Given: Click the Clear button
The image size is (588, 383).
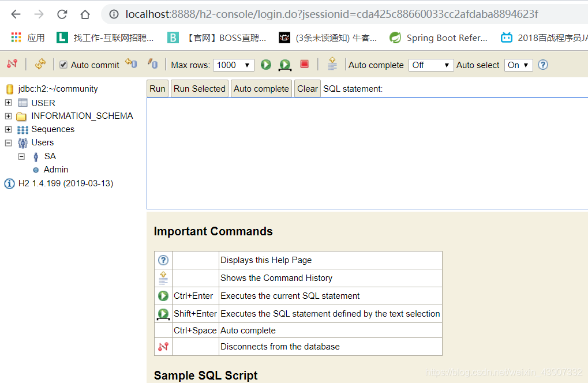Looking at the screenshot, I should coord(307,88).
